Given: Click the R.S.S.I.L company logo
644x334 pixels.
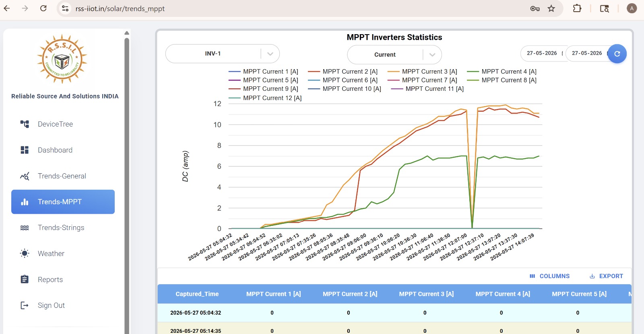Looking at the screenshot, I should pyautogui.click(x=62, y=59).
